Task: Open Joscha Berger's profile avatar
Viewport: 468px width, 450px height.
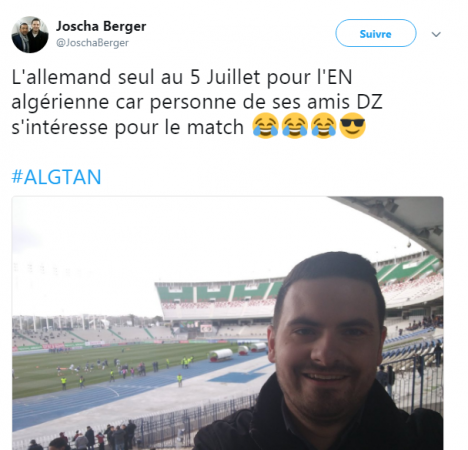Action: click(x=30, y=34)
